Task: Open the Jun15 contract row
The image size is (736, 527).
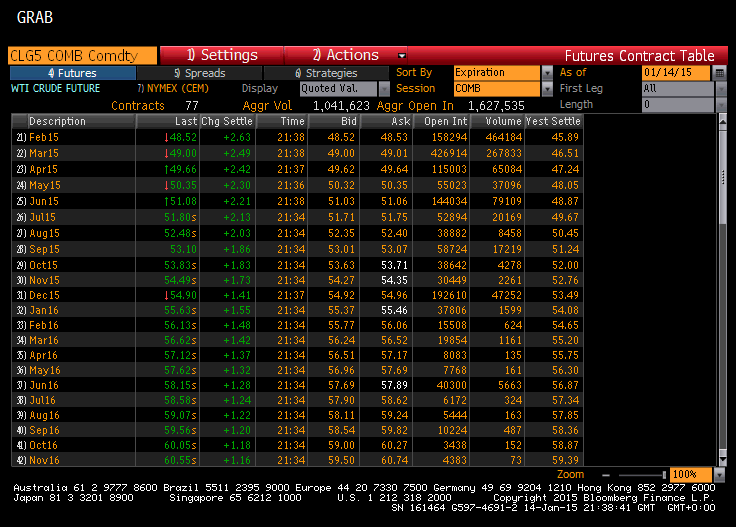Action: [297, 201]
